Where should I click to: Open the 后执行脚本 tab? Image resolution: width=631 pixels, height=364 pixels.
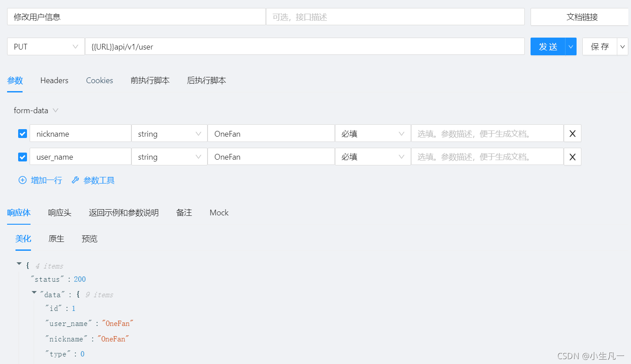pos(207,80)
